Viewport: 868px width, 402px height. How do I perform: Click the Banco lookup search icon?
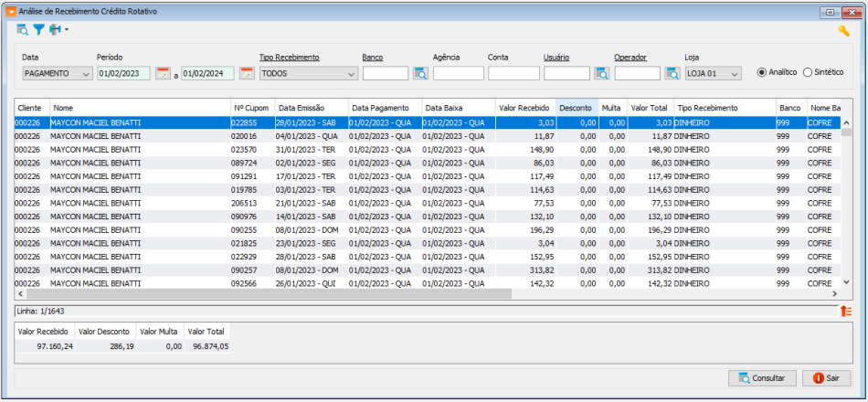[420, 73]
